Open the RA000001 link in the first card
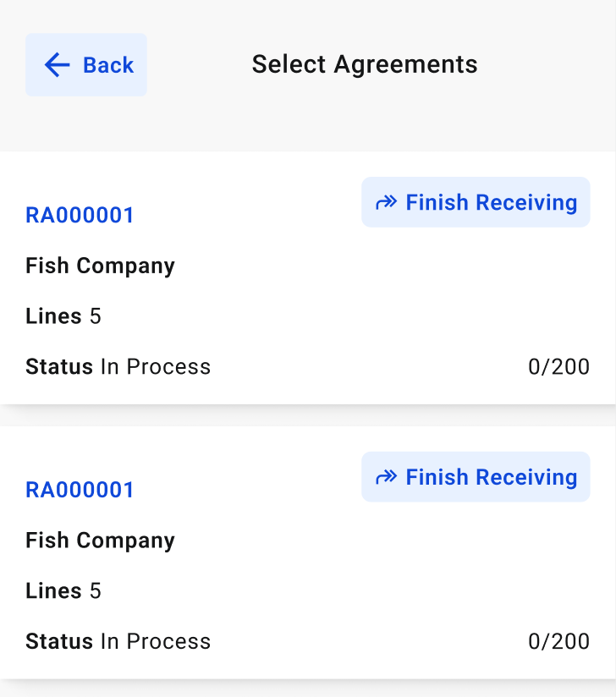This screenshot has width=616, height=697. (80, 216)
